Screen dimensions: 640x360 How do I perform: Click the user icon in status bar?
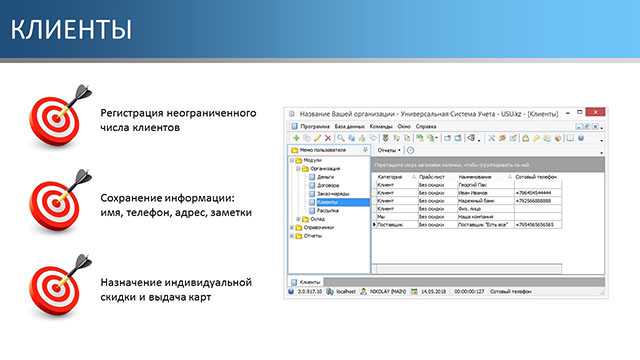[363, 291]
